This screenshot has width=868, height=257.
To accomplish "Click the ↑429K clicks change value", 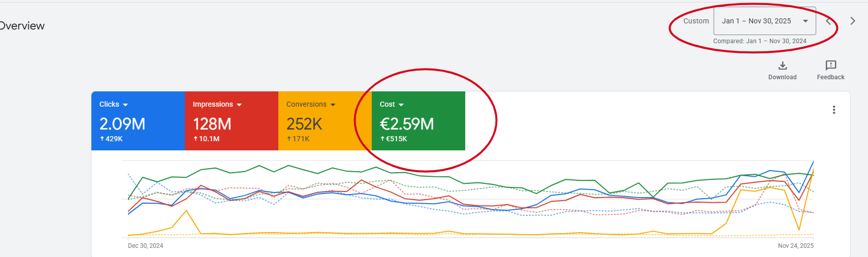I will [111, 139].
